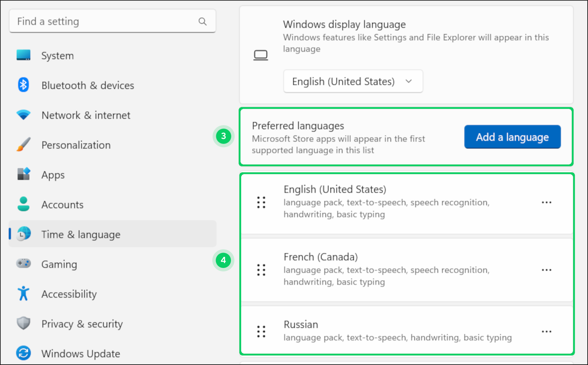Click the Network wifi icon
The width and height of the screenshot is (588, 365).
point(24,115)
